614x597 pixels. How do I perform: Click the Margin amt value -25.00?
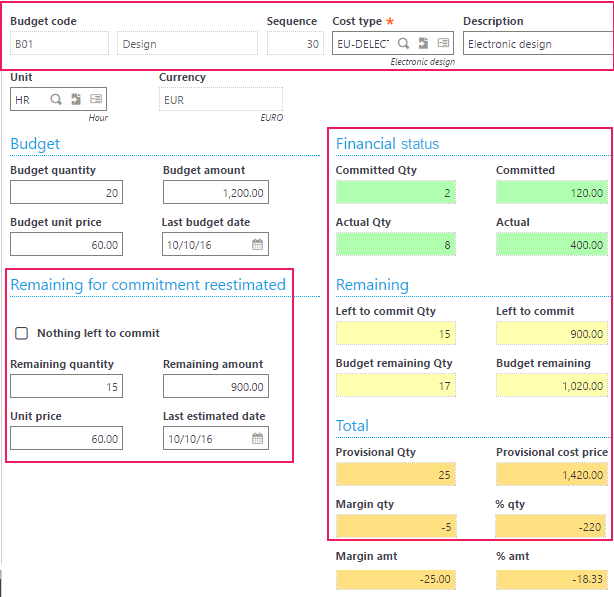click(395, 579)
